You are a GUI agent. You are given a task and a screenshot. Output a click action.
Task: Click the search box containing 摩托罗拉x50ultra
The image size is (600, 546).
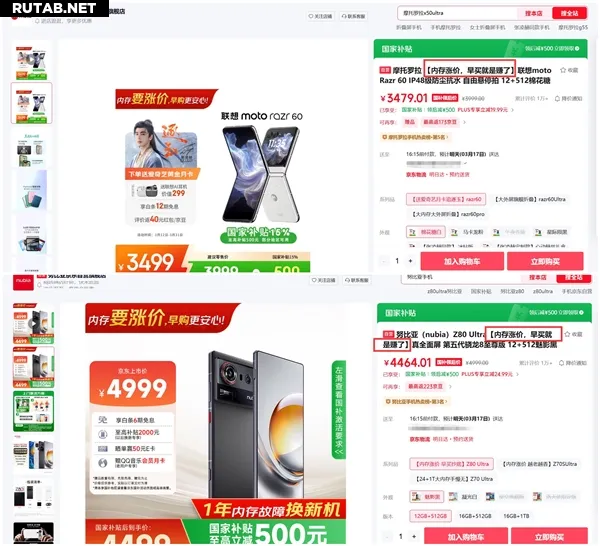click(x=457, y=13)
